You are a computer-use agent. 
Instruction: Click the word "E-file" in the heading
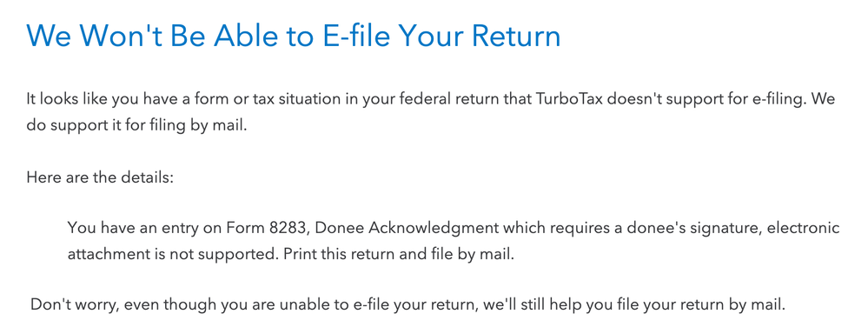point(356,36)
